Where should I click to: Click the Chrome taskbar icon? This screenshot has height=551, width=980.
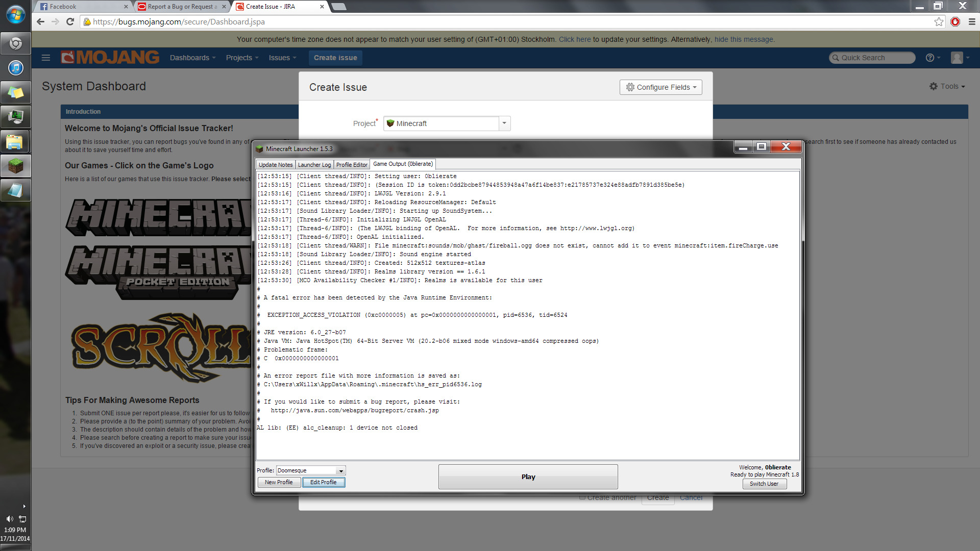pos(15,43)
